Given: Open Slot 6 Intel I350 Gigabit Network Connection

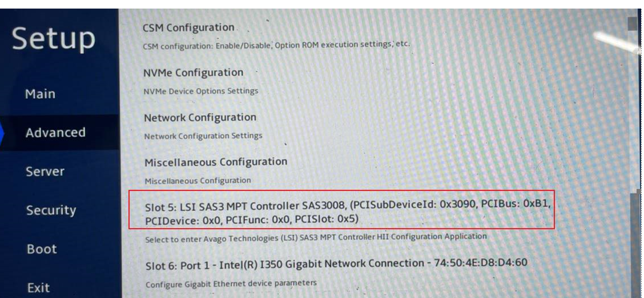Looking at the screenshot, I should [336, 263].
